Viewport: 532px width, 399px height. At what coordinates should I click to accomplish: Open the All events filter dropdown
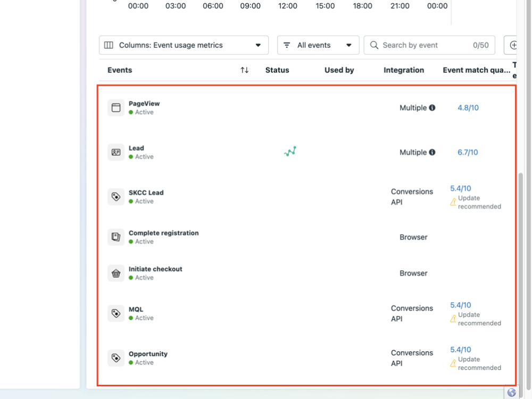[318, 45]
